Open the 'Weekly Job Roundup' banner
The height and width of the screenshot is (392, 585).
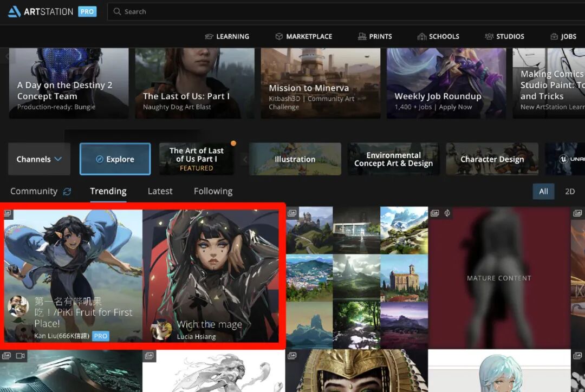[x=446, y=83]
